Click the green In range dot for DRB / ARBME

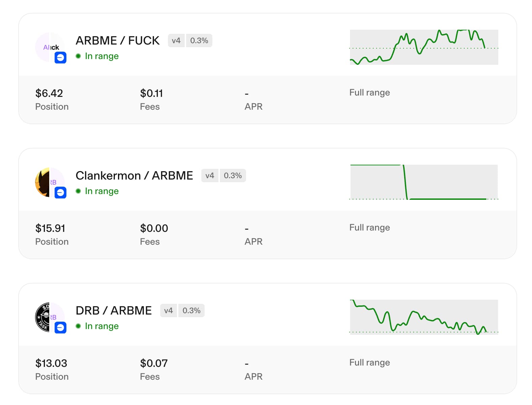[78, 326]
